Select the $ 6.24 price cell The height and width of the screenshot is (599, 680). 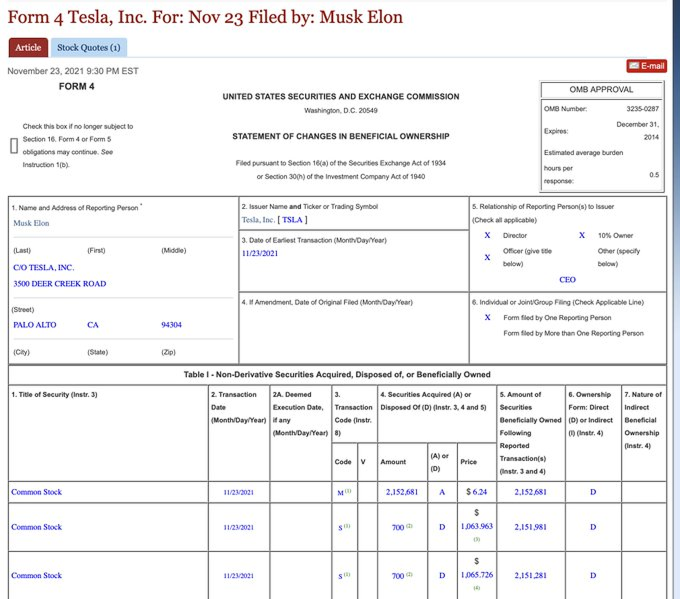pos(477,492)
